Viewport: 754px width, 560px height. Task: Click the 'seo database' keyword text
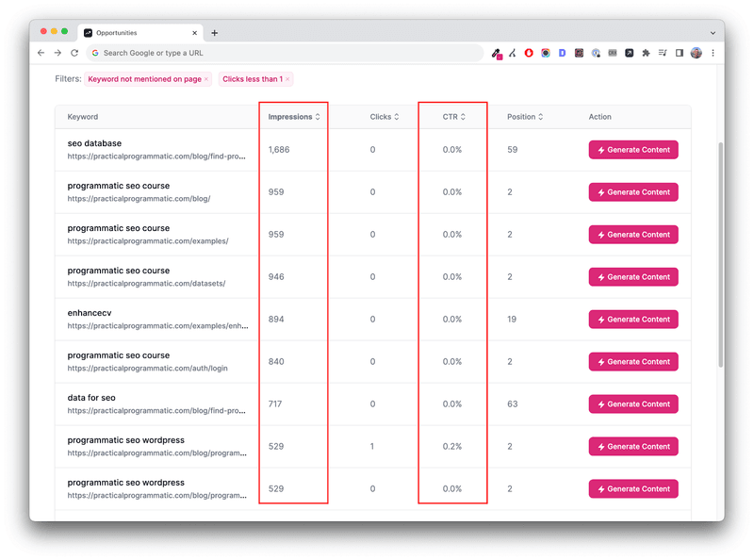94,143
